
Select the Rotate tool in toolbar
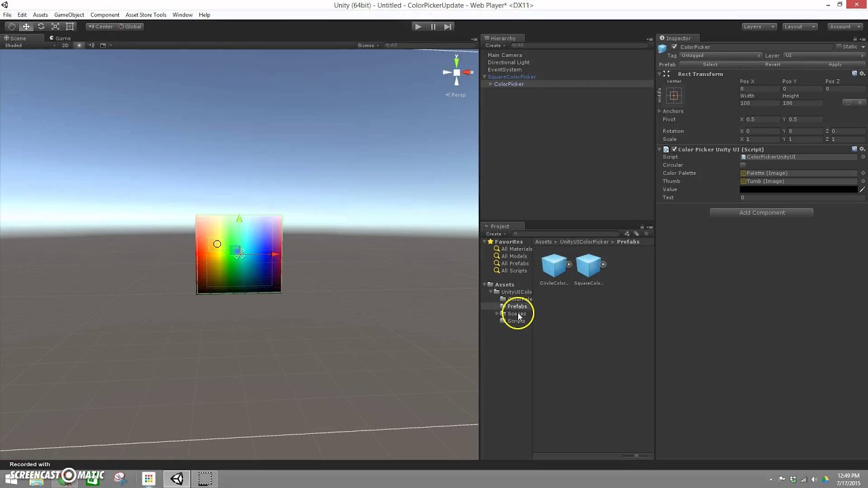tap(41, 26)
